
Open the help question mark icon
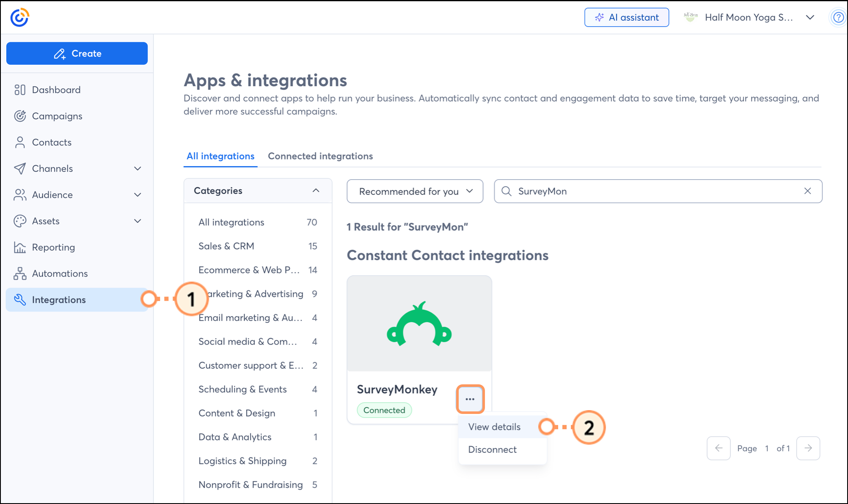(838, 17)
